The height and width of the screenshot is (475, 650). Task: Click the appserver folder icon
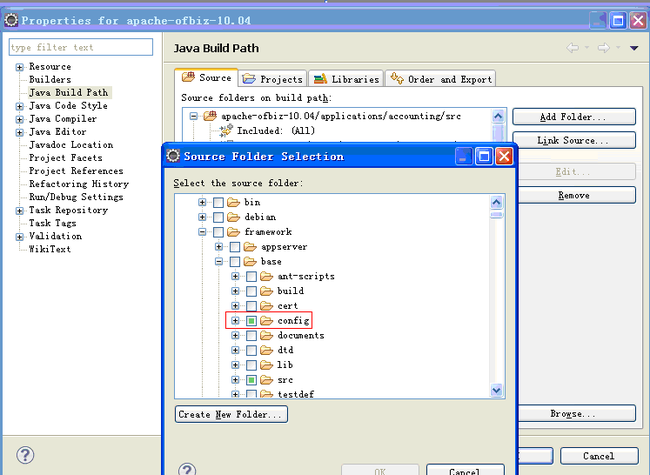click(250, 247)
